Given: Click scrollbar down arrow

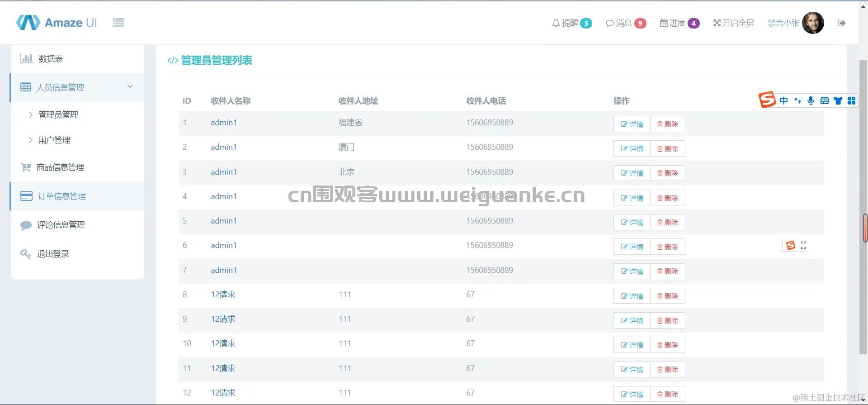Looking at the screenshot, I should [x=864, y=400].
